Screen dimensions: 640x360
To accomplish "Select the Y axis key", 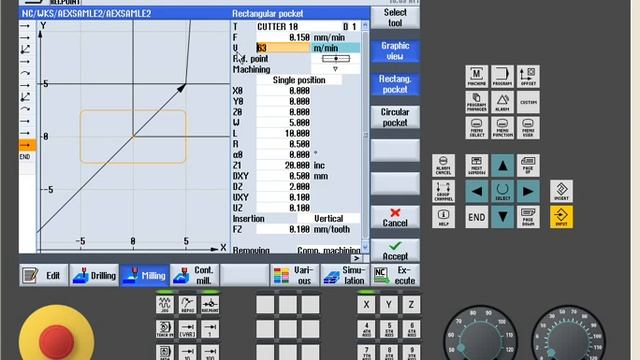I will pyautogui.click(x=389, y=304).
